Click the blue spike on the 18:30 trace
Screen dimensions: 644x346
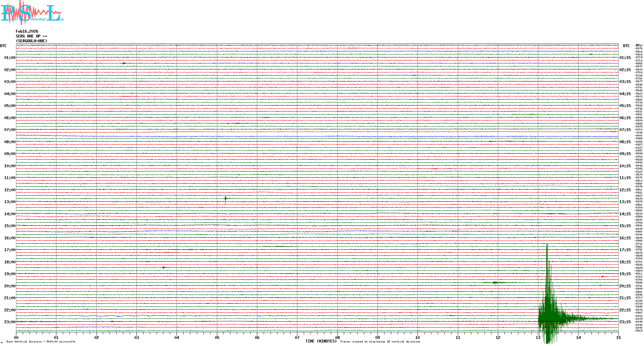[x=163, y=268]
